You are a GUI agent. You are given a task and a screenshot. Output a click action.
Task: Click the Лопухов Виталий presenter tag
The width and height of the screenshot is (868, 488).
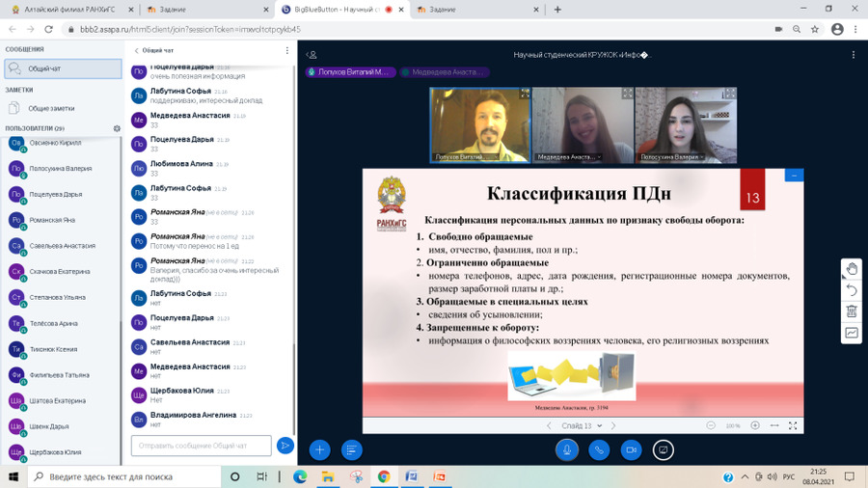coord(350,72)
